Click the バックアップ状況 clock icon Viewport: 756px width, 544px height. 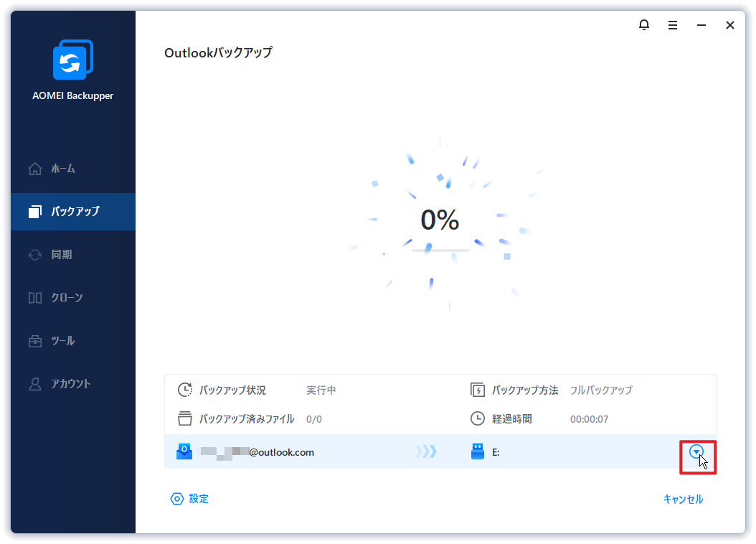point(185,390)
